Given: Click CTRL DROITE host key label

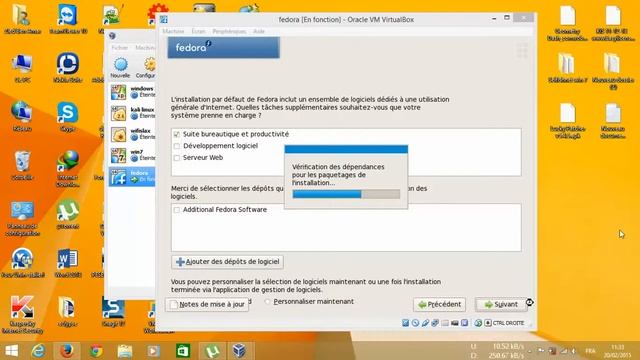Looking at the screenshot, I should point(509,323).
